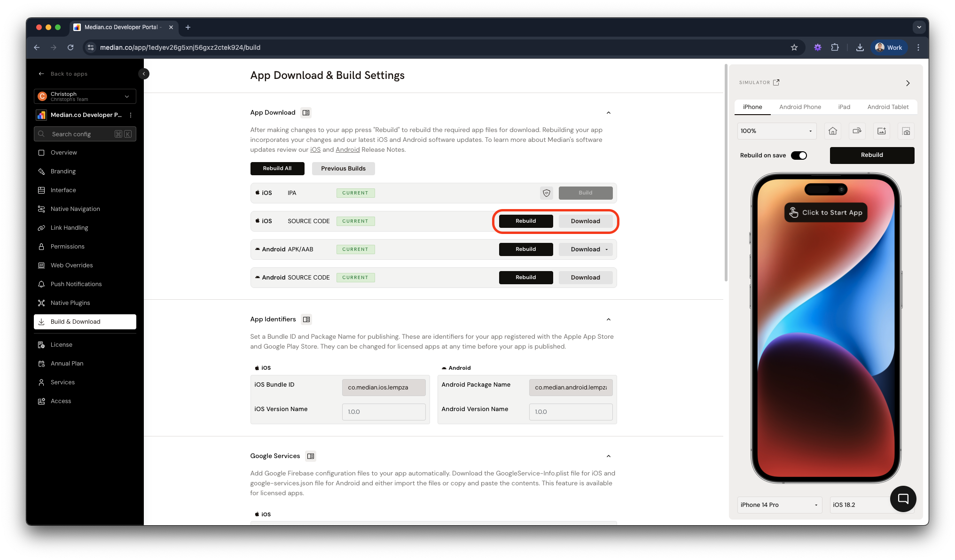
Task: Open simulator in new window icon
Action: click(776, 82)
